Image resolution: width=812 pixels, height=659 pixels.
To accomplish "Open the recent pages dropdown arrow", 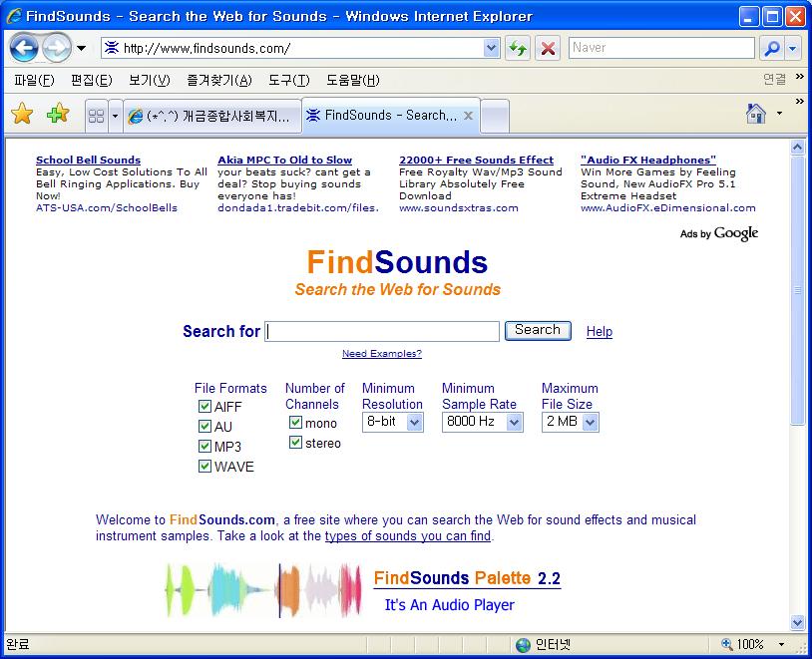I will [82, 48].
